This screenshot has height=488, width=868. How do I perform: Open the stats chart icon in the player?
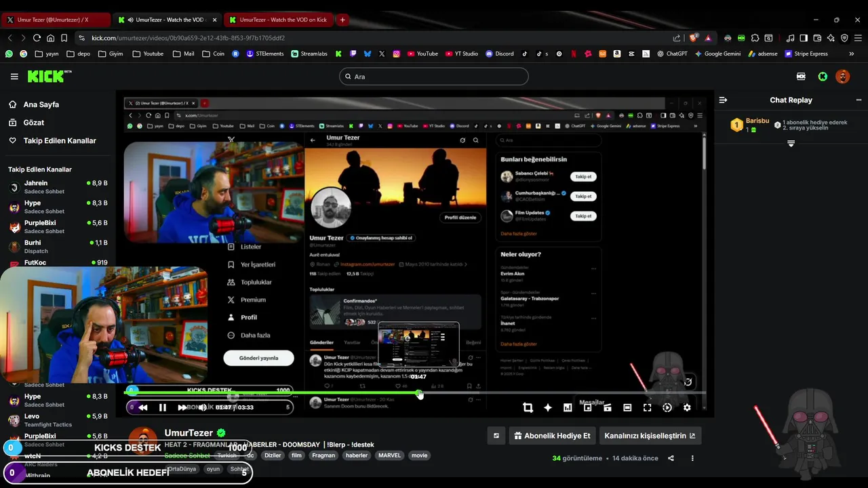click(568, 407)
